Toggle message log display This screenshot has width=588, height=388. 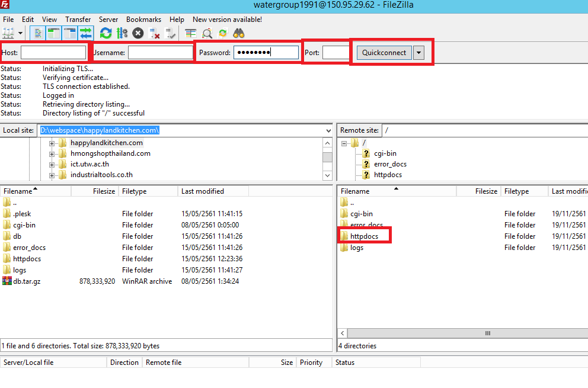[x=37, y=33]
